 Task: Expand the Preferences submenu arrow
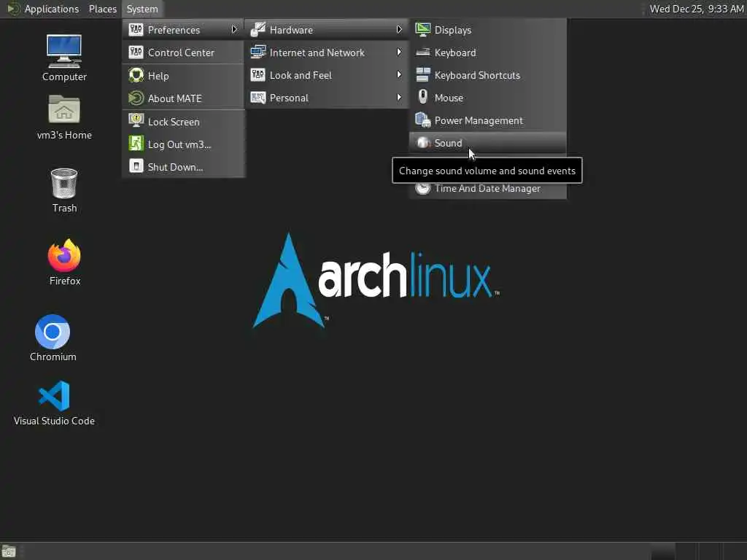(234, 29)
